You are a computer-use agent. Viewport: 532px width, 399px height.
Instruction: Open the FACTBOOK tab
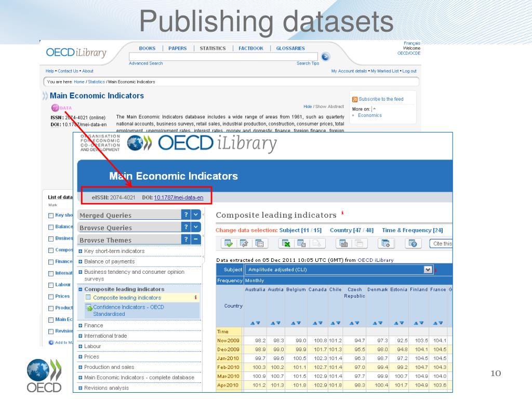click(251, 48)
